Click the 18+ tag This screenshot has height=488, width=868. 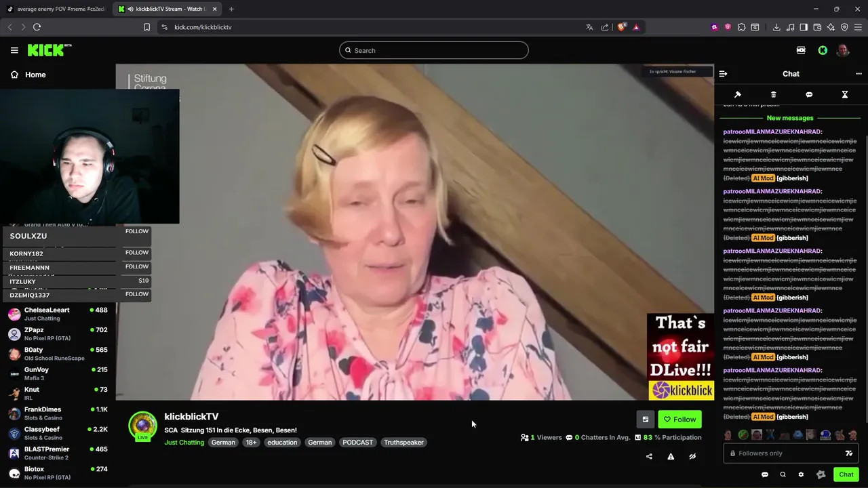pyautogui.click(x=251, y=443)
